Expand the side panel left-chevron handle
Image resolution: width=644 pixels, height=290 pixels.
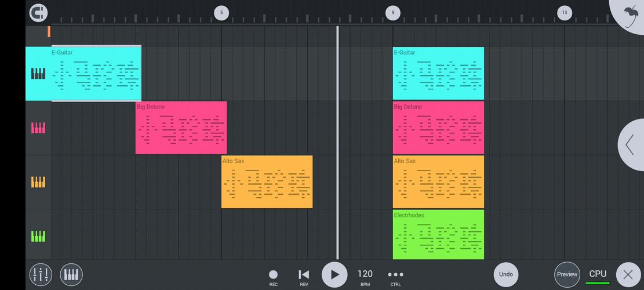pyautogui.click(x=630, y=144)
